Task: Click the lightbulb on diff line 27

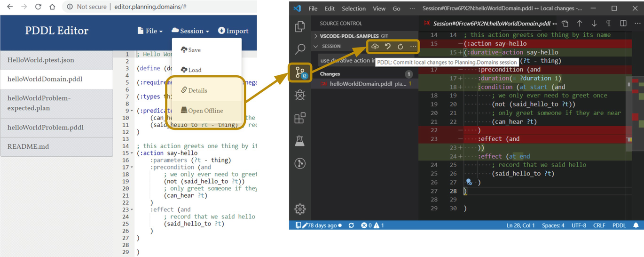Action: pyautogui.click(x=469, y=182)
